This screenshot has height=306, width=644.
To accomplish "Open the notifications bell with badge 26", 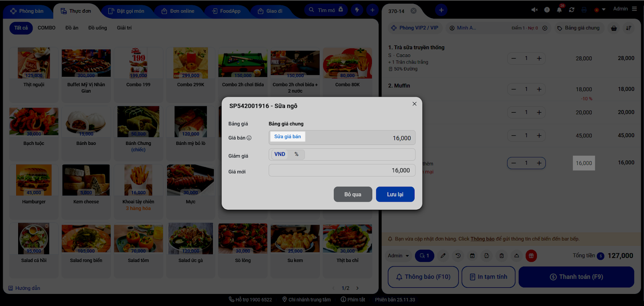I will tap(559, 9).
